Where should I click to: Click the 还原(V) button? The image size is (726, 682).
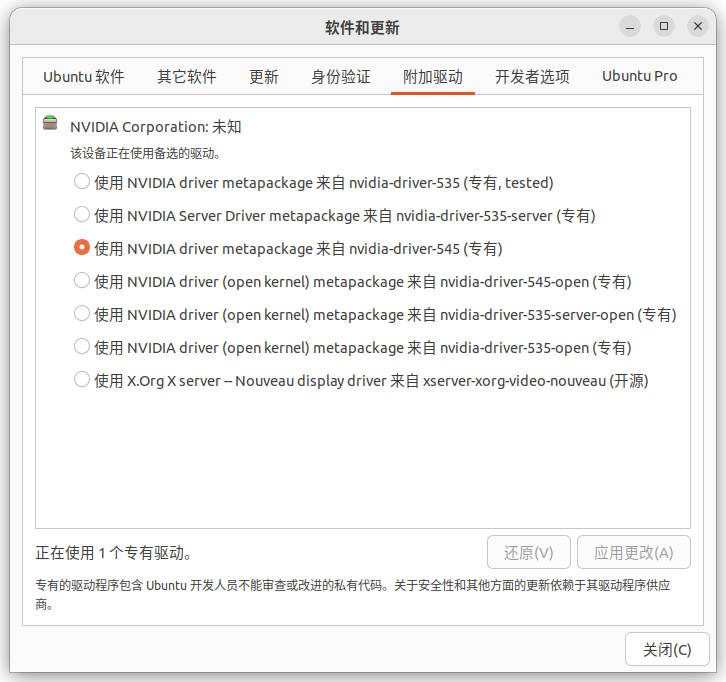pos(529,552)
